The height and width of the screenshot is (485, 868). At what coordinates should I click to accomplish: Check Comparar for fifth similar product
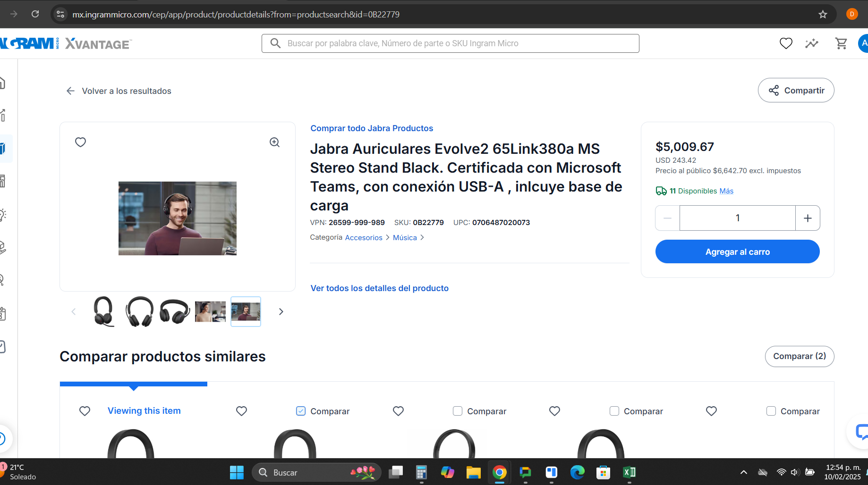[771, 411]
